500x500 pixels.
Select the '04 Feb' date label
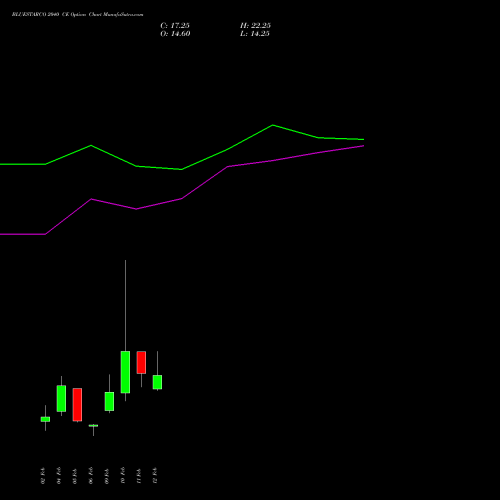point(59,476)
